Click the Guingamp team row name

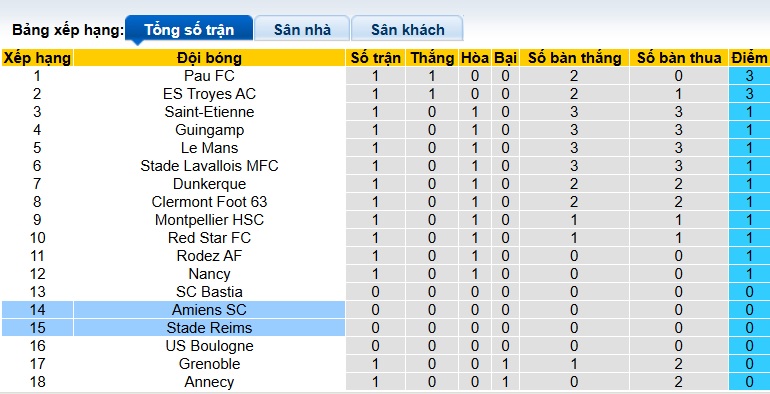(x=209, y=130)
